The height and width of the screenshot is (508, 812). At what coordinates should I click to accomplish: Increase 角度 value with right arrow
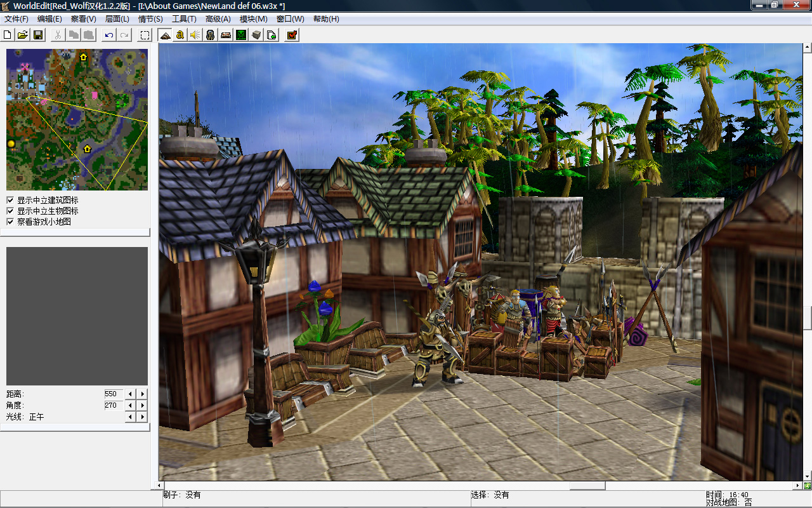pos(142,406)
